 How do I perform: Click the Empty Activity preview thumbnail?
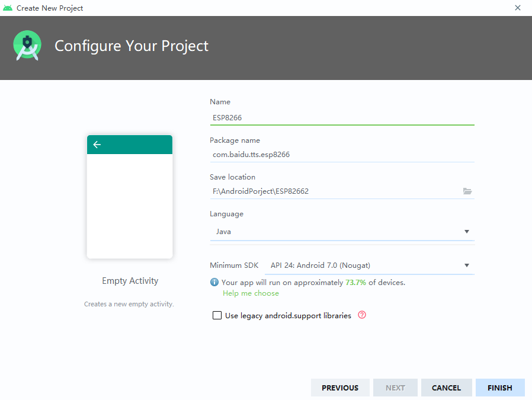tap(130, 197)
